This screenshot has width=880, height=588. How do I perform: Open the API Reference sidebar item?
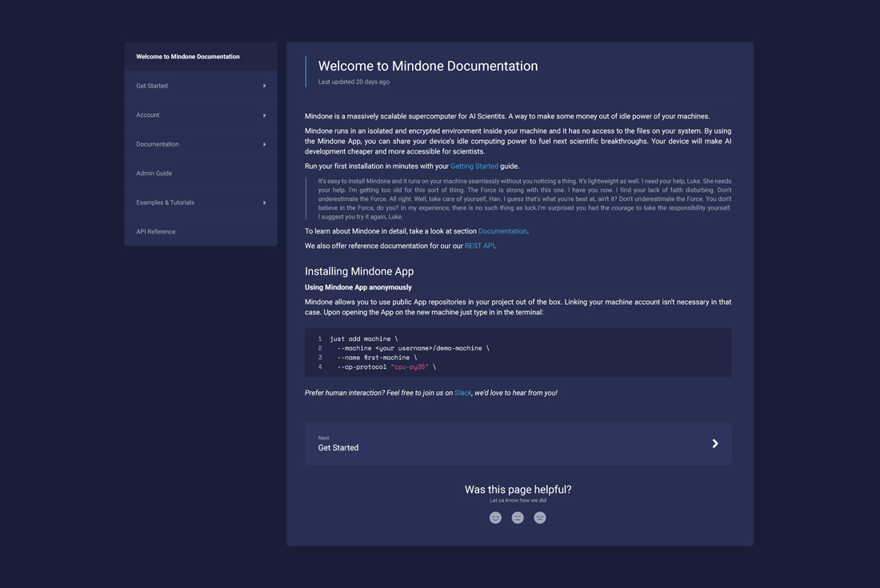(201, 232)
